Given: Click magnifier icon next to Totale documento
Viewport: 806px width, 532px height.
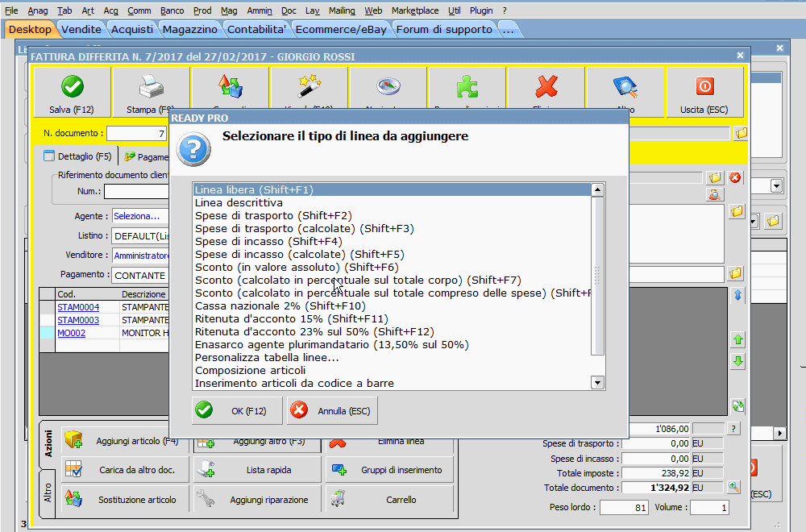Looking at the screenshot, I should pyautogui.click(x=734, y=488).
